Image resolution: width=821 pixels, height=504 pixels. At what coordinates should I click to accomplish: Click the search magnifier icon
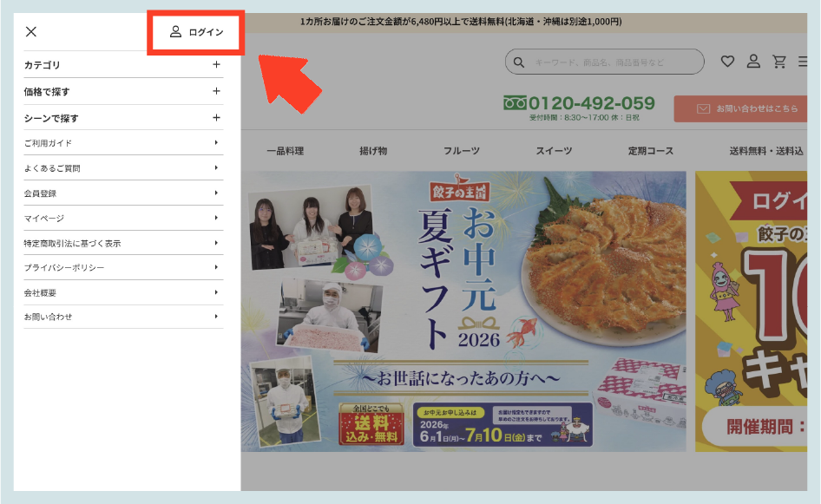[518, 62]
